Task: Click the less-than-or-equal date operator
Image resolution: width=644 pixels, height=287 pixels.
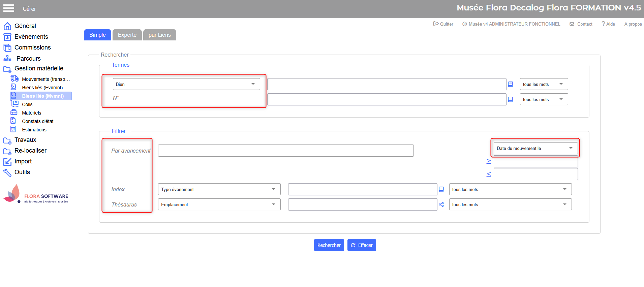Action: (x=489, y=174)
